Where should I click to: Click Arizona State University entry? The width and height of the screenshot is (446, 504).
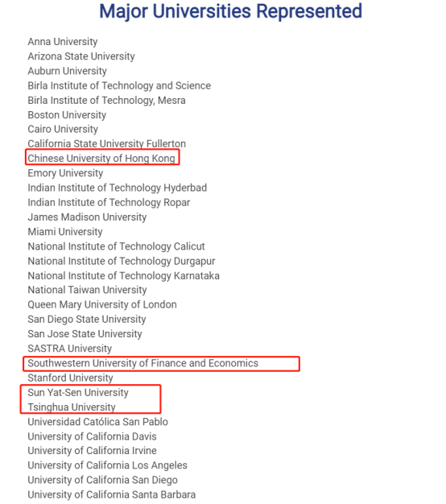click(81, 56)
